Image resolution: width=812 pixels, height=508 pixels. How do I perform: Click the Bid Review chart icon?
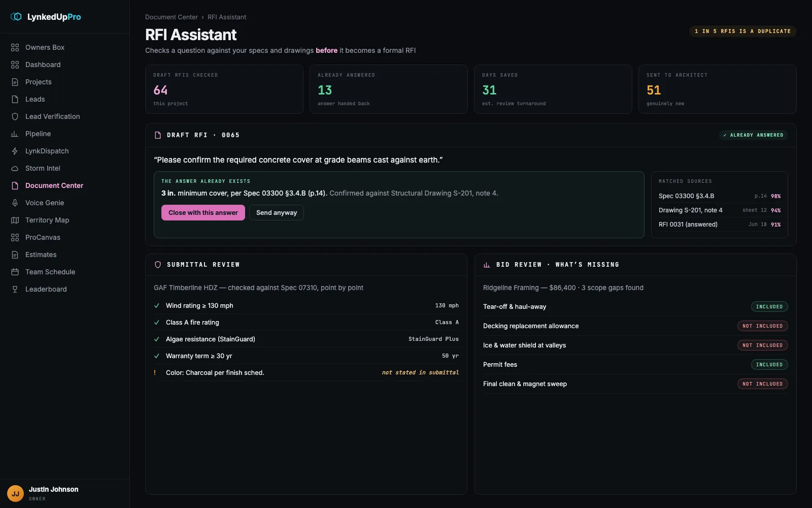(x=487, y=265)
